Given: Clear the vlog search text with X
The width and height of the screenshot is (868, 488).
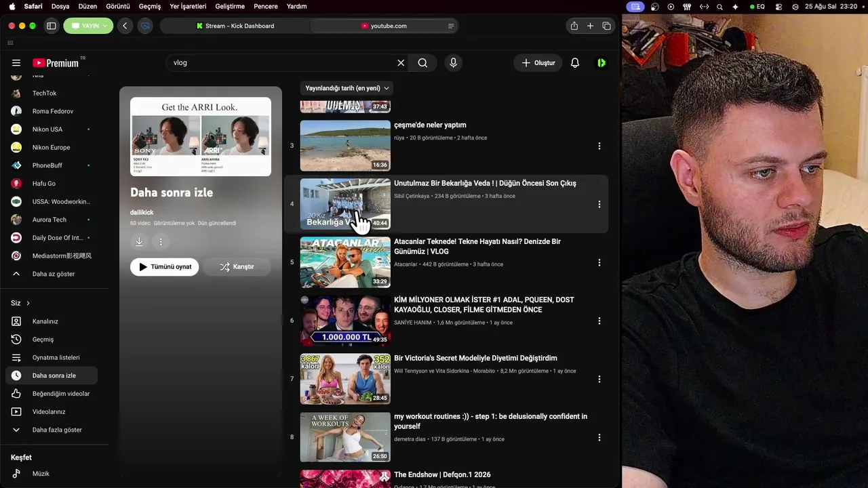Looking at the screenshot, I should click(401, 63).
